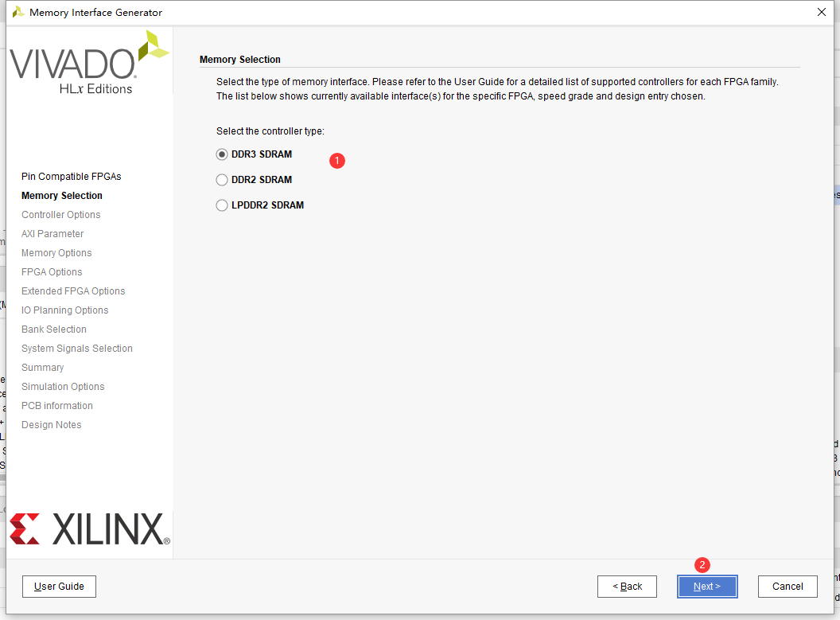This screenshot has width=840, height=620.
Task: Navigate to Bank Selection step
Action: coord(53,329)
